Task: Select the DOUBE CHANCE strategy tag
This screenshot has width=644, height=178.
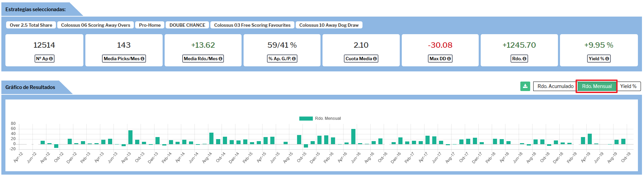Action: [187, 25]
